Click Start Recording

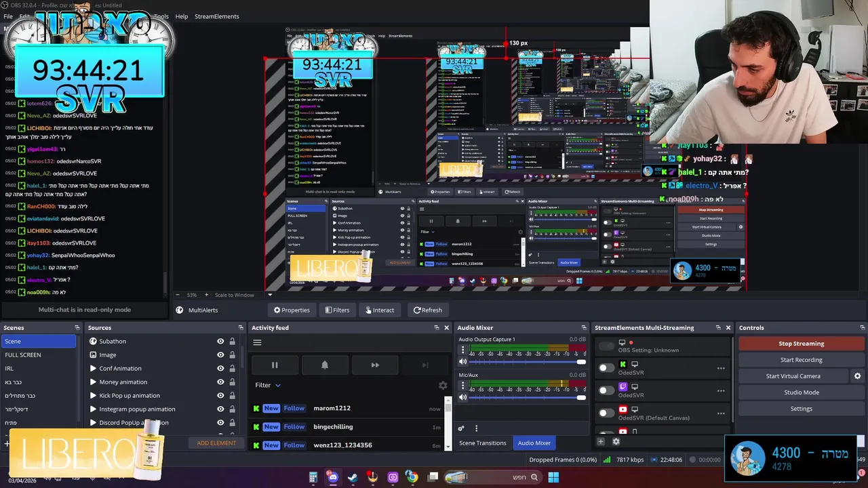point(801,360)
